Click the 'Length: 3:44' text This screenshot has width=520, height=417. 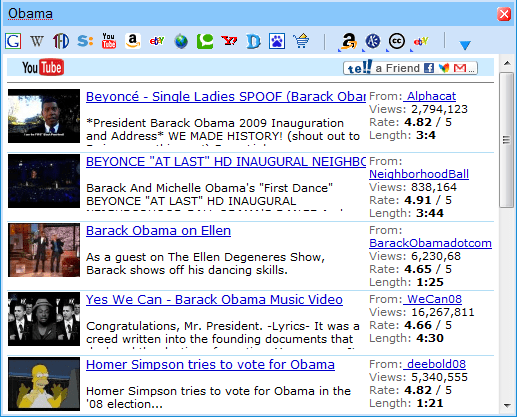(x=406, y=213)
